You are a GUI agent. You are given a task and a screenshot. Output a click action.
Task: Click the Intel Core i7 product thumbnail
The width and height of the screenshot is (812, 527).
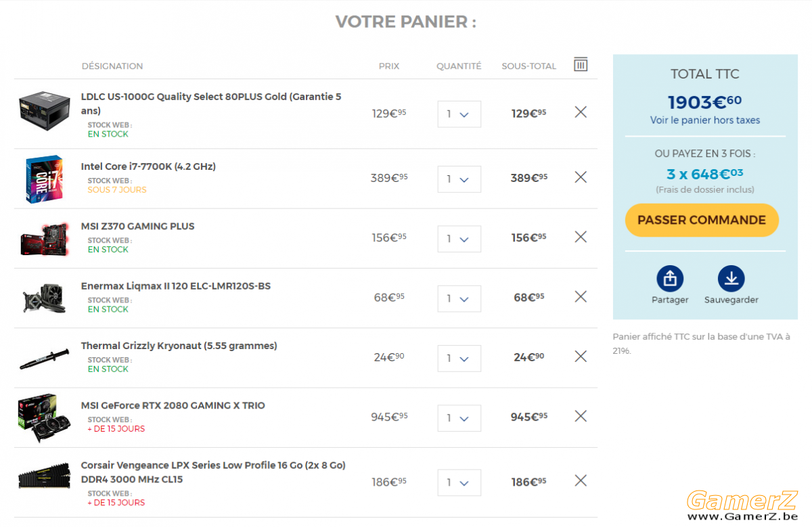point(44,179)
